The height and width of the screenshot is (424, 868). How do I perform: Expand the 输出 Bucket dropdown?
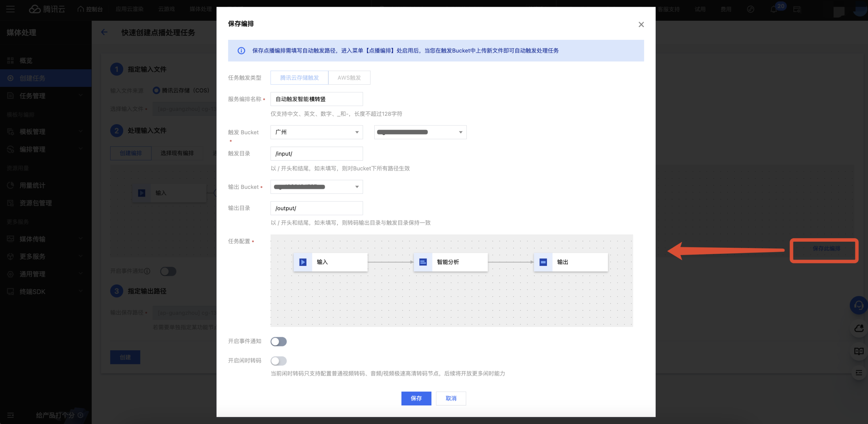click(x=316, y=187)
